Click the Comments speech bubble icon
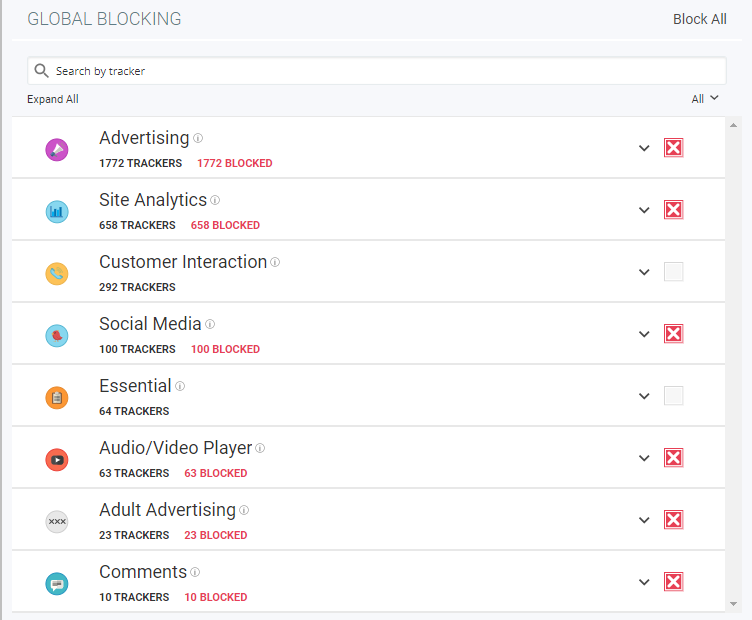The image size is (752, 620). 57,584
